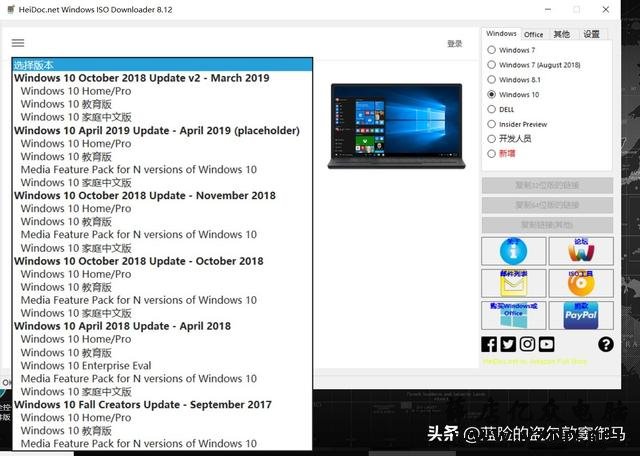The height and width of the screenshot is (456, 640).
Task: Choose Windows 10 Enterprise Eval entry
Action: (162, 365)
